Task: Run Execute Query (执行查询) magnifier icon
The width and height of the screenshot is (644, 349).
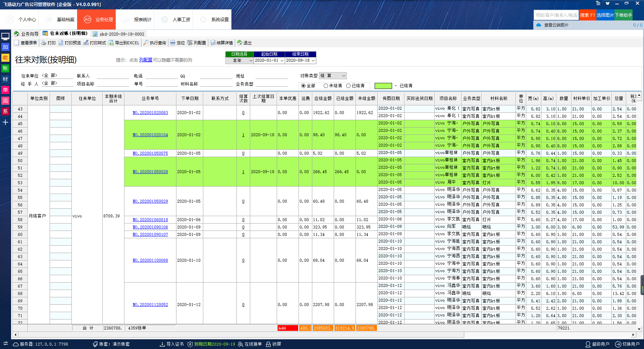Action: tap(146, 43)
